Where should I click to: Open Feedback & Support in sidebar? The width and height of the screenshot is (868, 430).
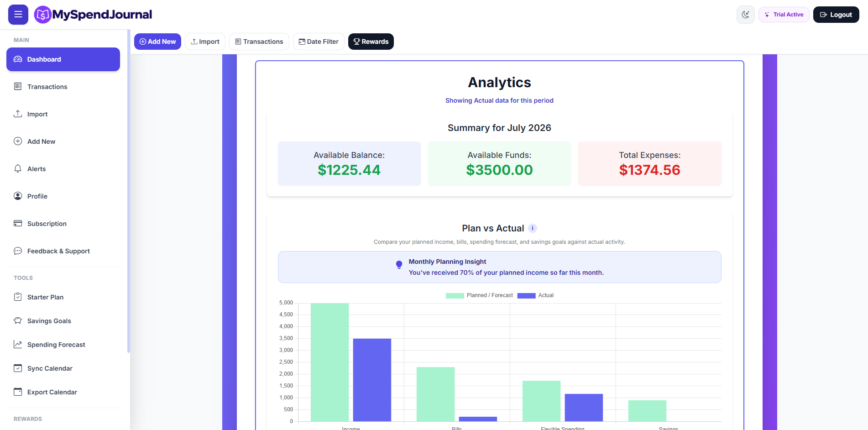(63, 251)
